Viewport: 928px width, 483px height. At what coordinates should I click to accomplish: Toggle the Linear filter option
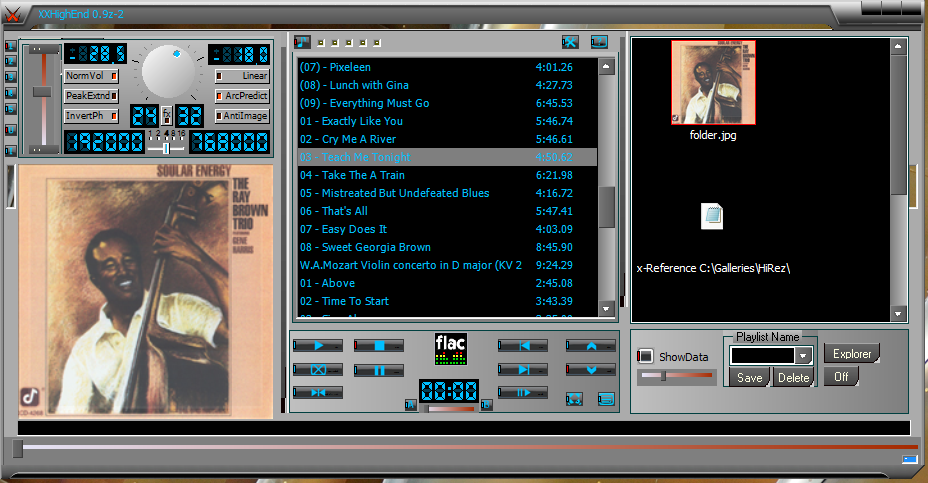point(241,76)
